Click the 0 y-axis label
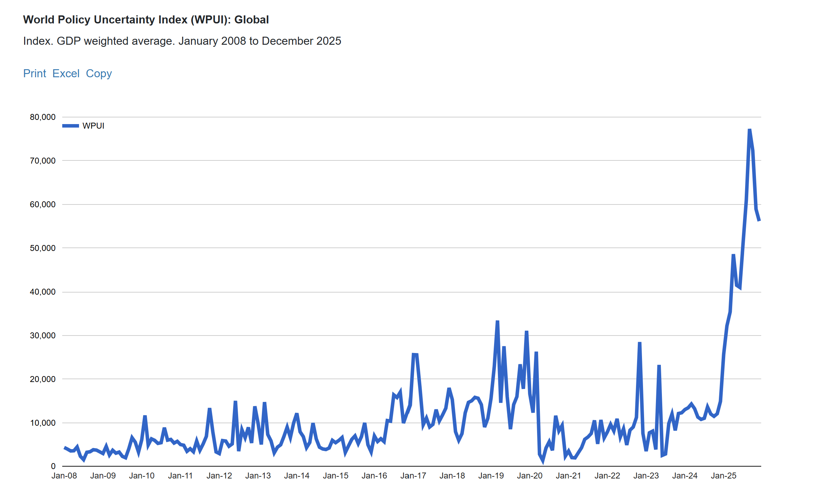 (x=53, y=466)
